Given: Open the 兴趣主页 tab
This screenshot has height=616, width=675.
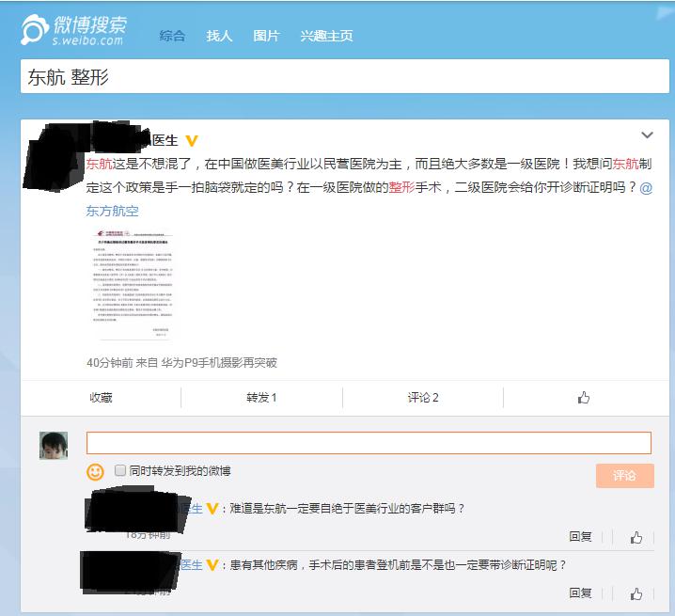Looking at the screenshot, I should [326, 36].
